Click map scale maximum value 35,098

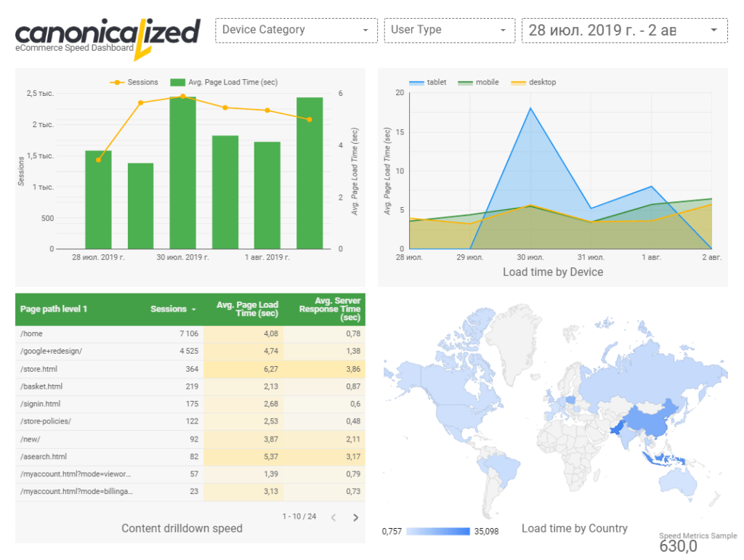click(486, 532)
